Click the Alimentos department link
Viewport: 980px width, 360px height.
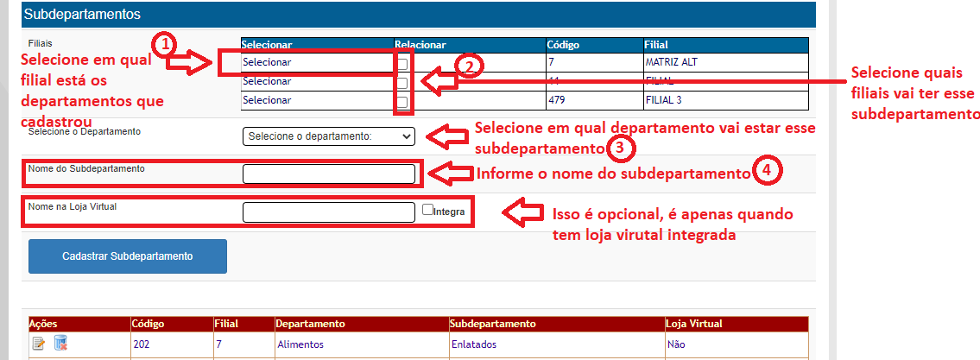300,344
